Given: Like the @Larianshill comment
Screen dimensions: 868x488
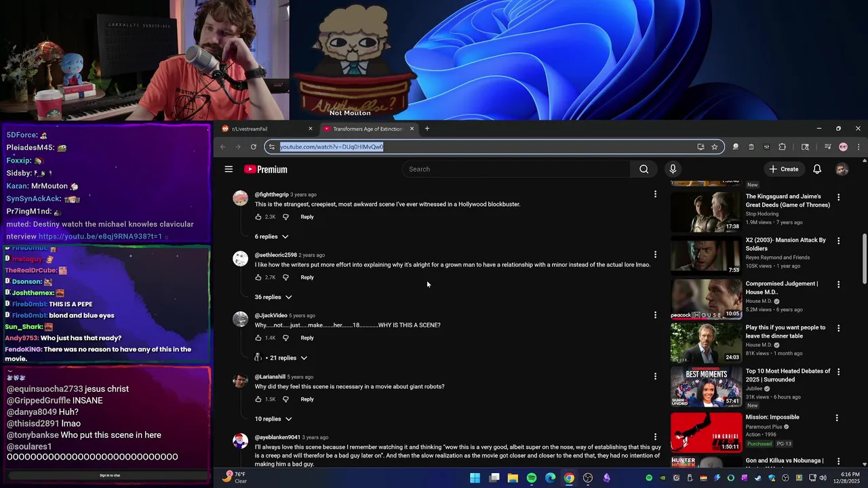Looking at the screenshot, I should pyautogui.click(x=258, y=399).
